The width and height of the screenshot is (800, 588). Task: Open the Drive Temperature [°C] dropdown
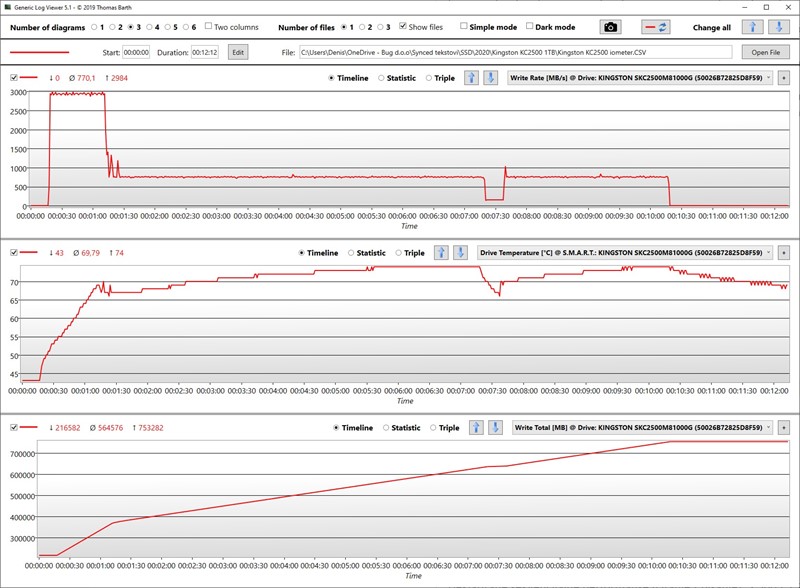(x=625, y=253)
